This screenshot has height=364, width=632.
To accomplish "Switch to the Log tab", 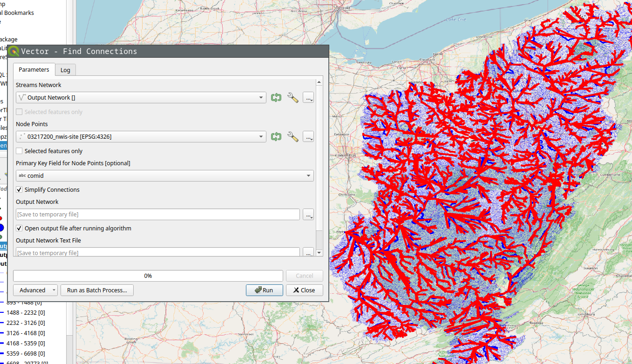I will [65, 70].
